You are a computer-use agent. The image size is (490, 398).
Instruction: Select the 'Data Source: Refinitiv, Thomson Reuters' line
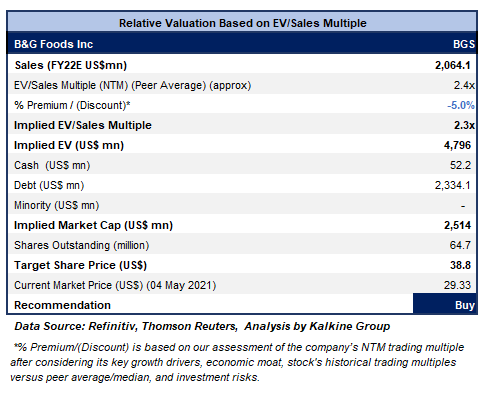click(202, 326)
